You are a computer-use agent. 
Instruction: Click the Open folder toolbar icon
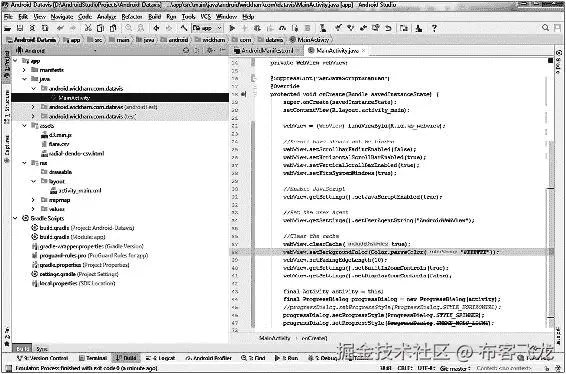pos(8,28)
